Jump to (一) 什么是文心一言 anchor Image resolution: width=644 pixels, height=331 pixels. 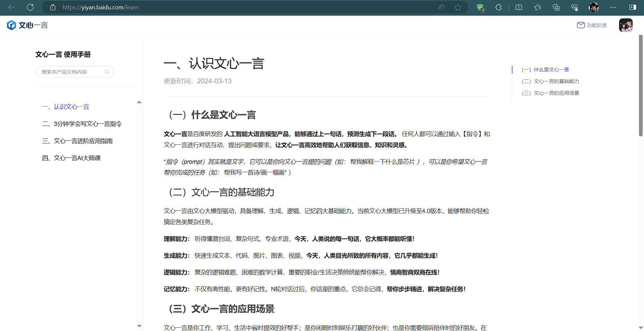pyautogui.click(x=545, y=70)
